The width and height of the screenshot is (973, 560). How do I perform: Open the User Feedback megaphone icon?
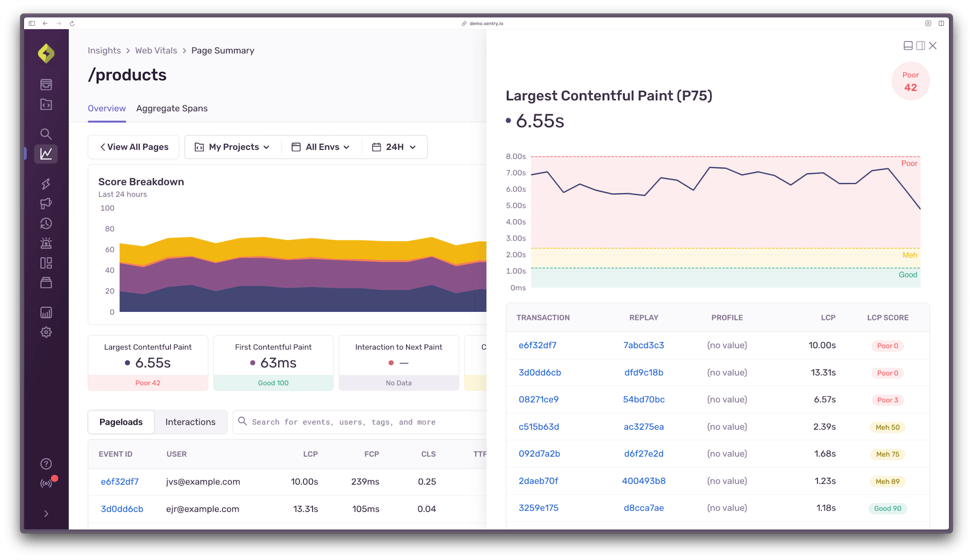46,204
